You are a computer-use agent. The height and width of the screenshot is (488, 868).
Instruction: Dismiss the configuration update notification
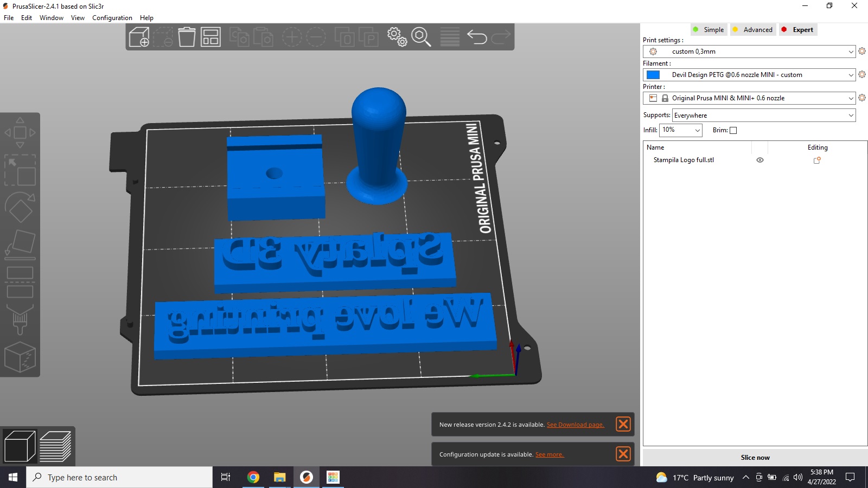coord(623,454)
